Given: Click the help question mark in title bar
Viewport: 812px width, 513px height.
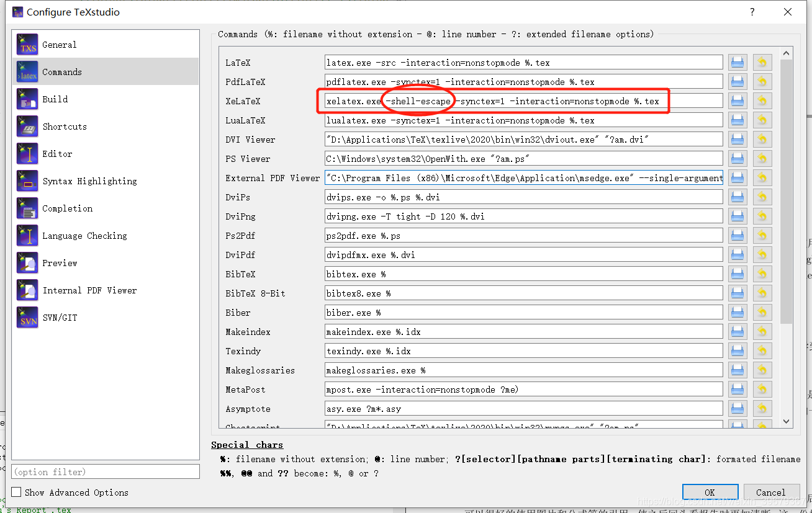Looking at the screenshot, I should click(752, 12).
